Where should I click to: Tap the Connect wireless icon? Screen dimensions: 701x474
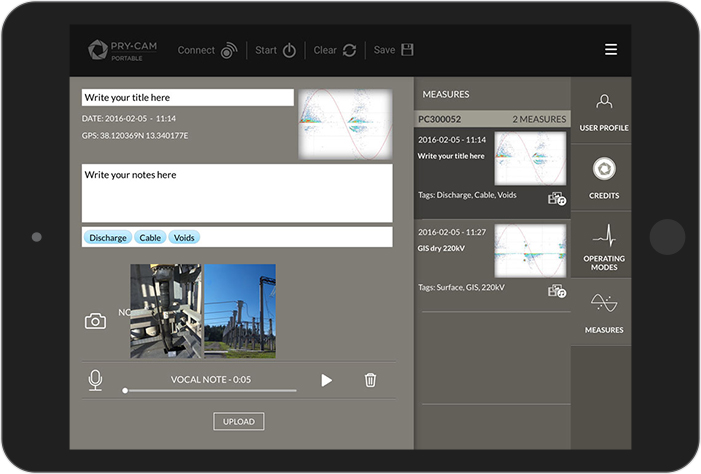pos(229,51)
